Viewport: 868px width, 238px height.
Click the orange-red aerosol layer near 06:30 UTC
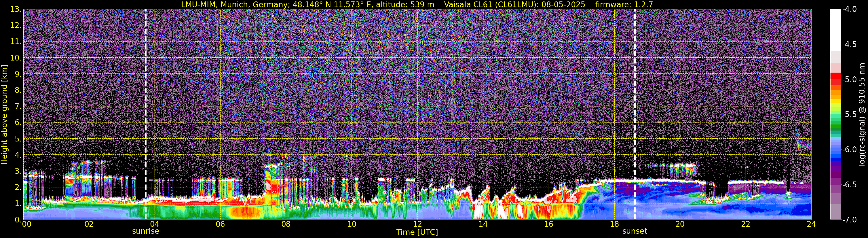coord(245,212)
